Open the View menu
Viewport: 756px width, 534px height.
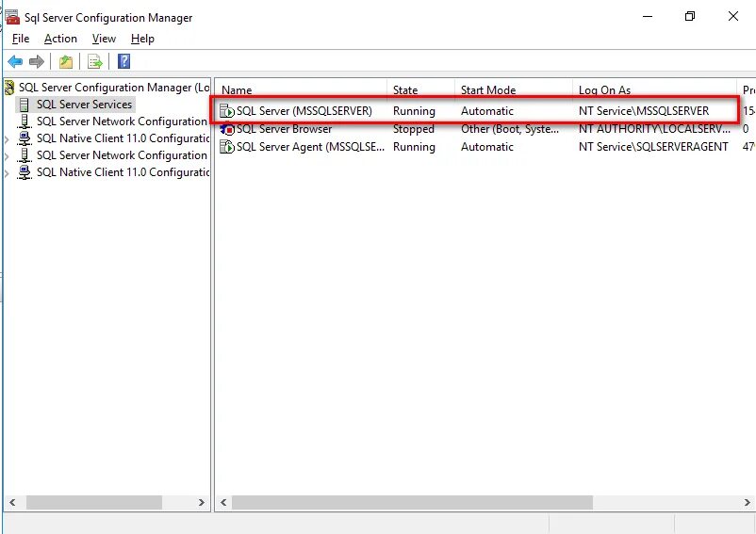pos(104,39)
